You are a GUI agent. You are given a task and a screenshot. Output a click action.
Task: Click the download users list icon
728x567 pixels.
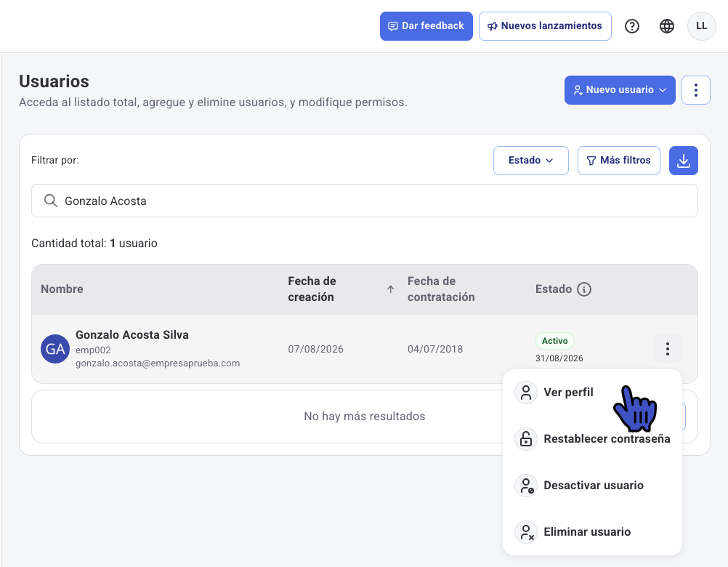point(684,161)
